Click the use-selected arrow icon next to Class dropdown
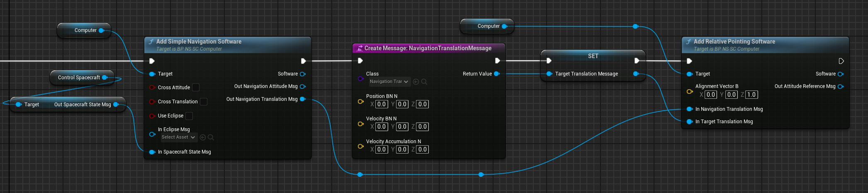 (x=416, y=82)
